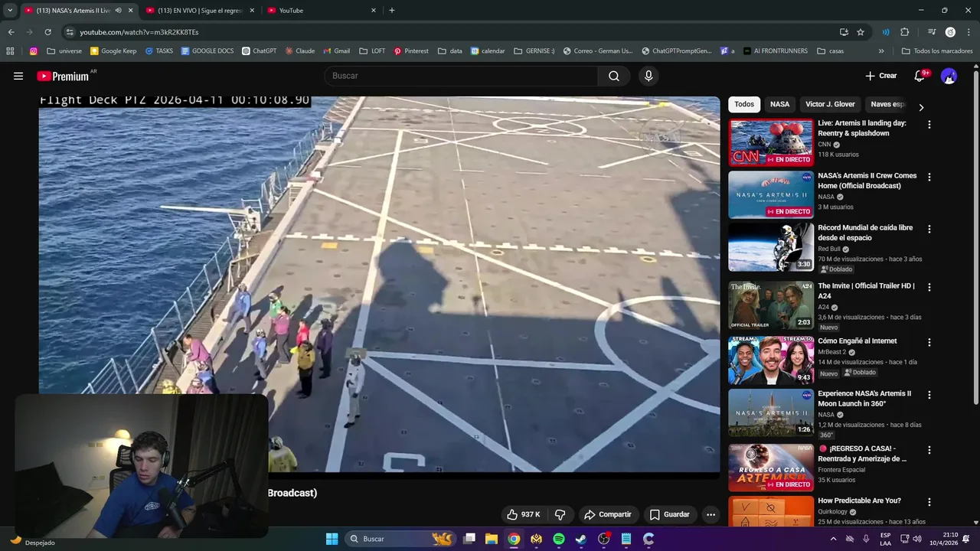
Task: Open the Red Bull space freefall thumbnail
Action: pyautogui.click(x=771, y=246)
